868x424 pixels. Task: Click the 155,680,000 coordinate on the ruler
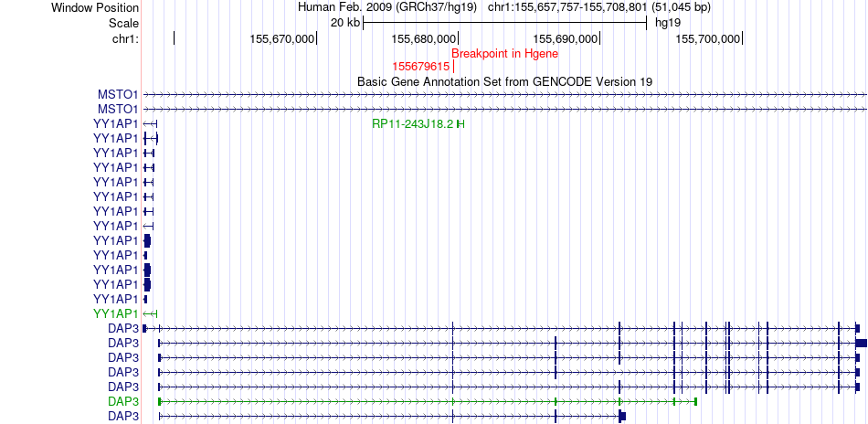424,38
